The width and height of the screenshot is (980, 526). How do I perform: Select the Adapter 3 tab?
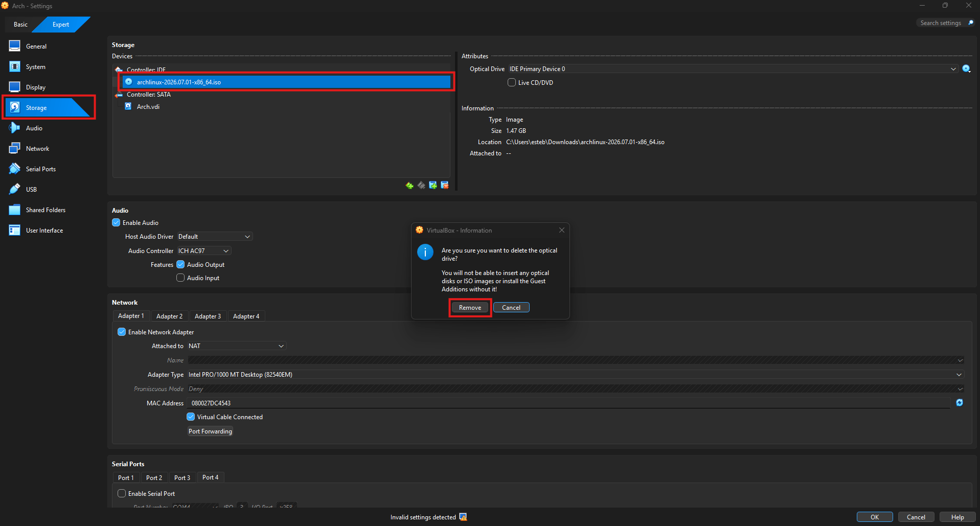click(x=208, y=316)
